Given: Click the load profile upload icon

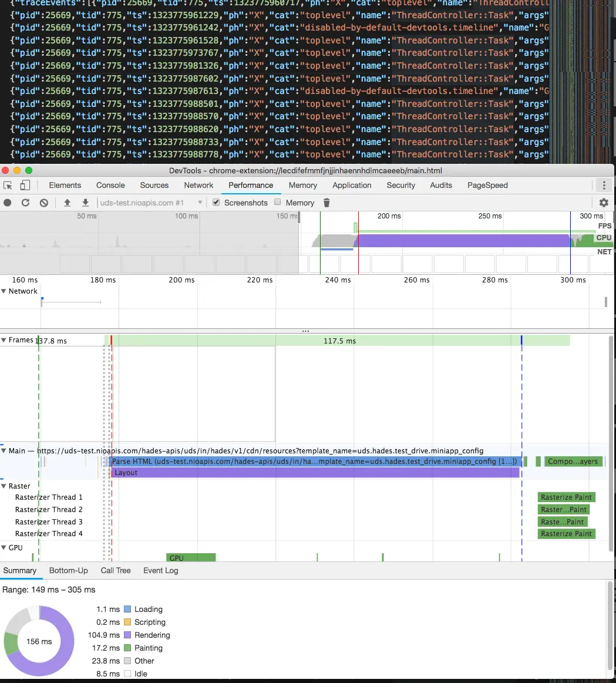Looking at the screenshot, I should click(67, 203).
